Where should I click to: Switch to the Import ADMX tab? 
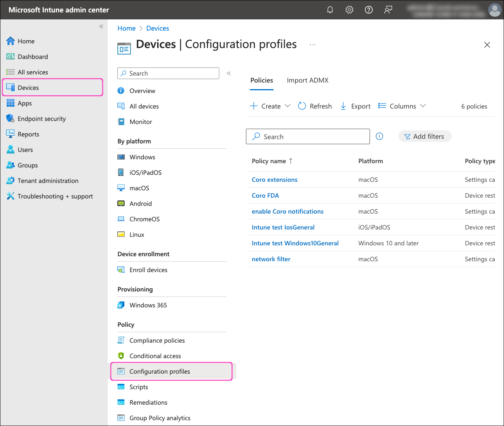(x=308, y=80)
